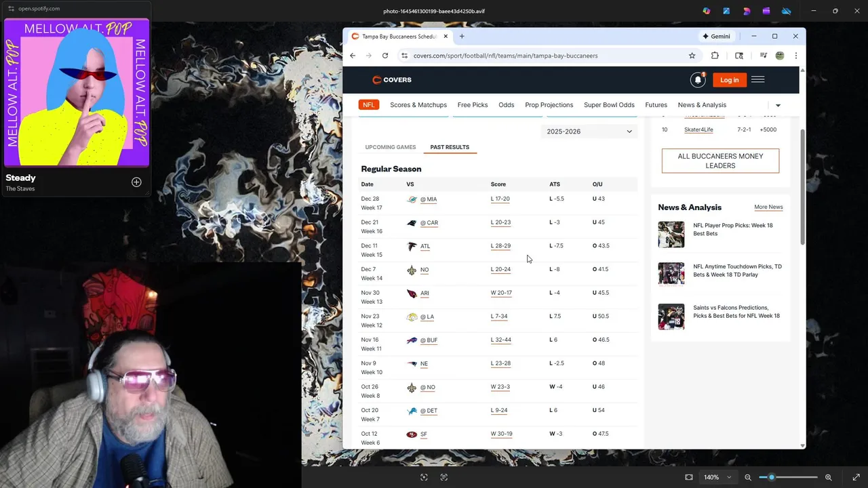This screenshot has height=488, width=868.
Task: Go to Super Bowl Odds
Action: click(x=609, y=105)
